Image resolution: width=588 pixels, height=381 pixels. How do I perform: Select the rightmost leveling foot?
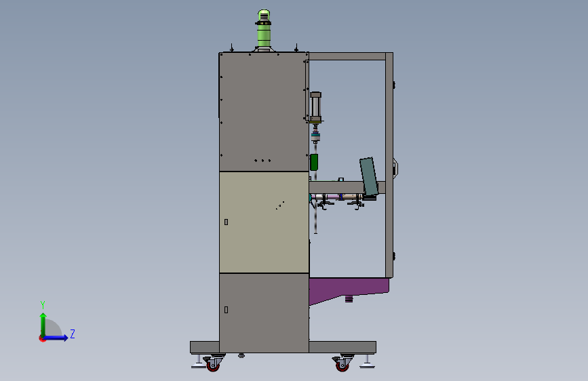coord(367,361)
